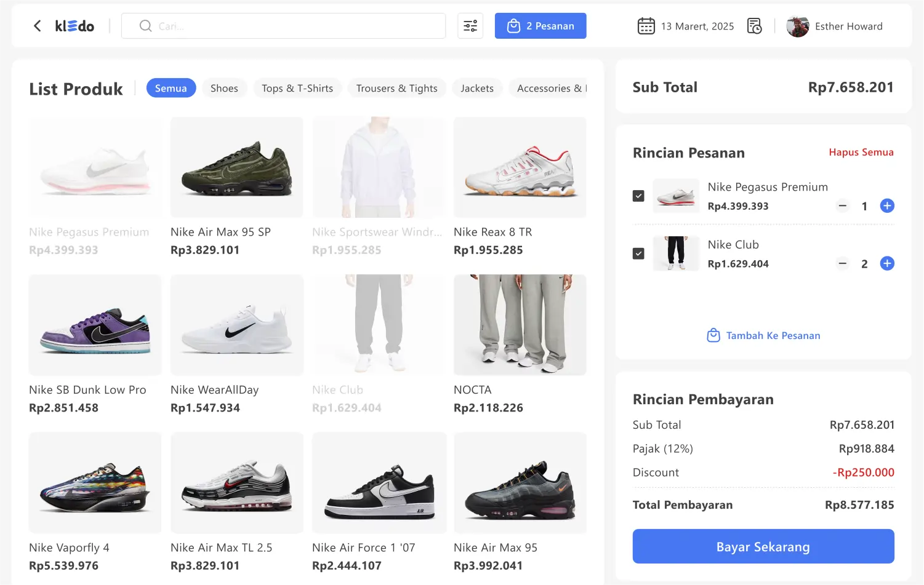
Task: Increase Nike Club quantity with plus stepper
Action: (887, 263)
